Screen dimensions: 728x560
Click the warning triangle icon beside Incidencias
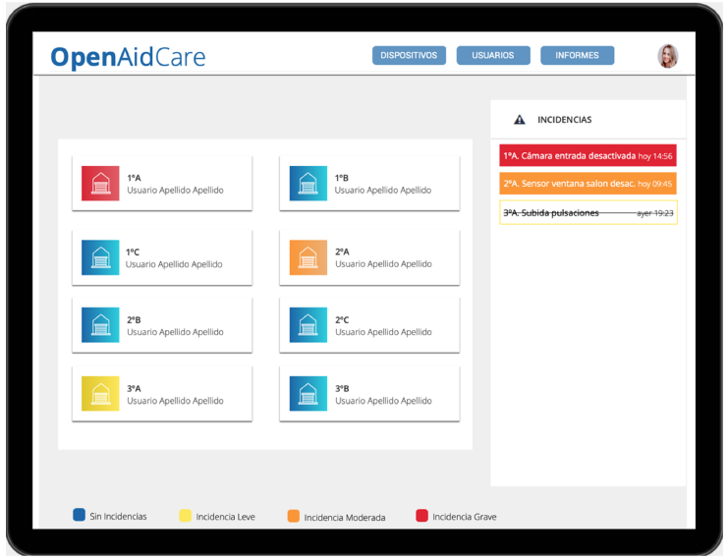[x=520, y=120]
